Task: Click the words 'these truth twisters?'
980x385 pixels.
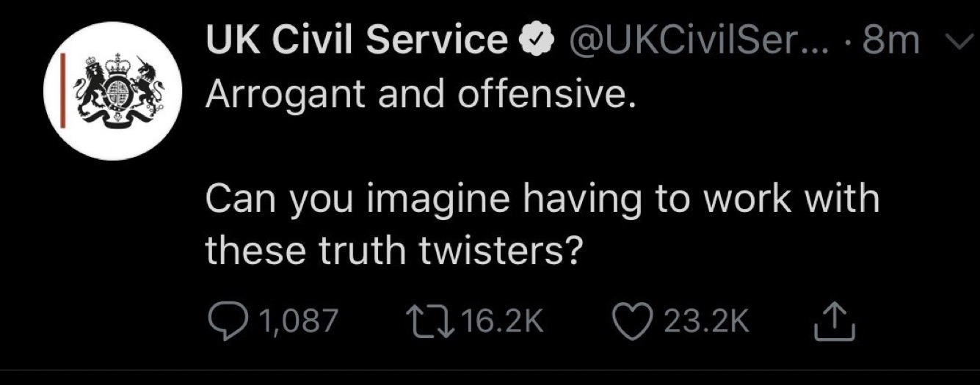Action: pyautogui.click(x=393, y=251)
